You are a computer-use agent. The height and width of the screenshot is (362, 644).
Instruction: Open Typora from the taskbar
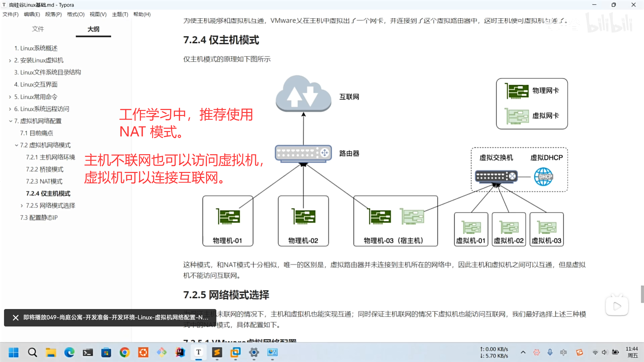[199, 352]
